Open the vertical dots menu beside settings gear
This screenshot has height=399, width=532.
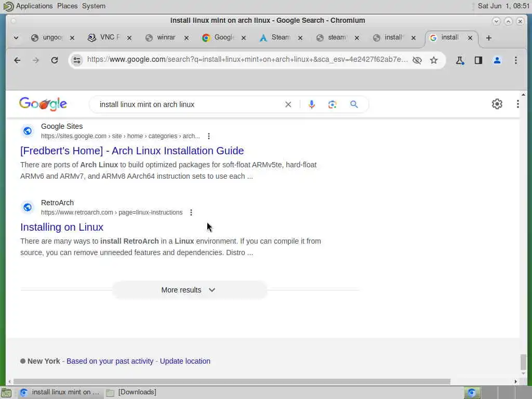pyautogui.click(x=517, y=104)
